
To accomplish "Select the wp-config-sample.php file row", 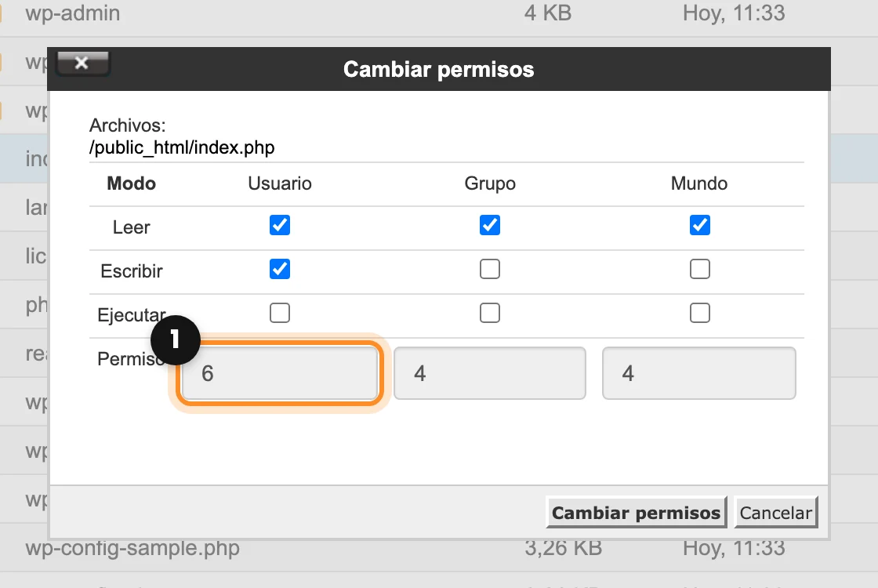I will [439, 548].
